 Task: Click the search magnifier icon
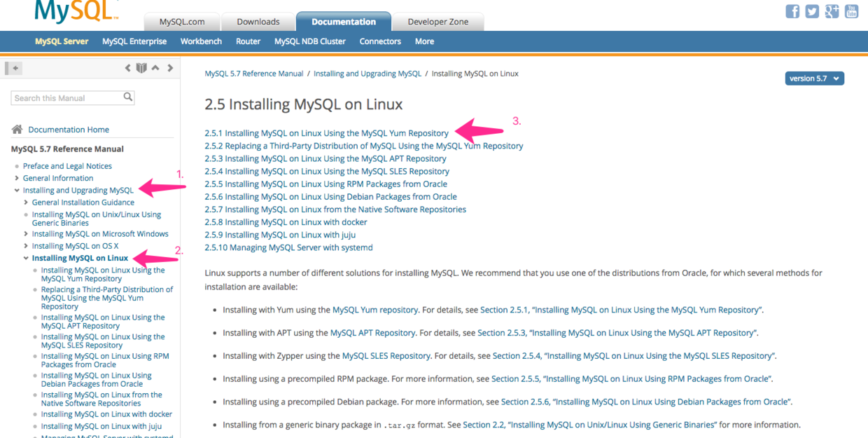[x=128, y=97]
